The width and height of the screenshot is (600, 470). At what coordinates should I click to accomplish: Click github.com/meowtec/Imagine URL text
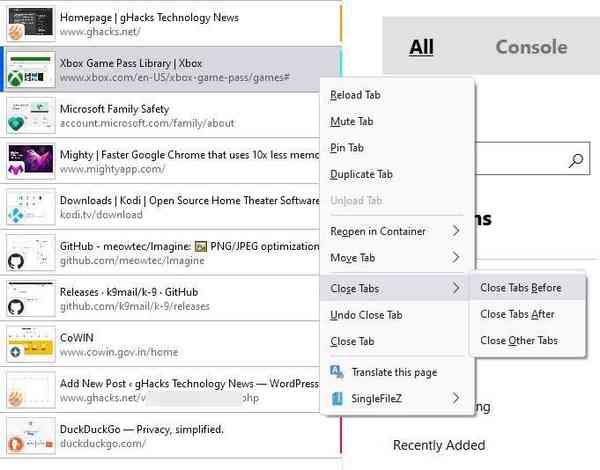point(132,261)
